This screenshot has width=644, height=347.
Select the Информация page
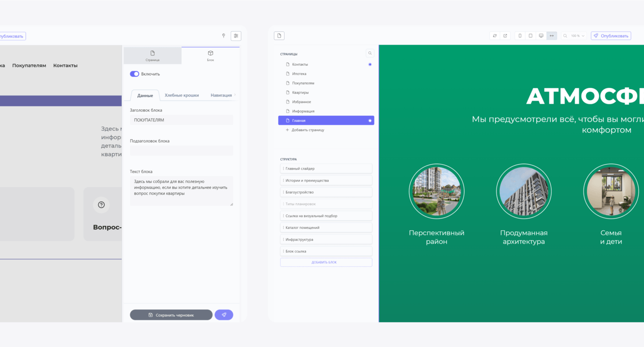coord(326,111)
